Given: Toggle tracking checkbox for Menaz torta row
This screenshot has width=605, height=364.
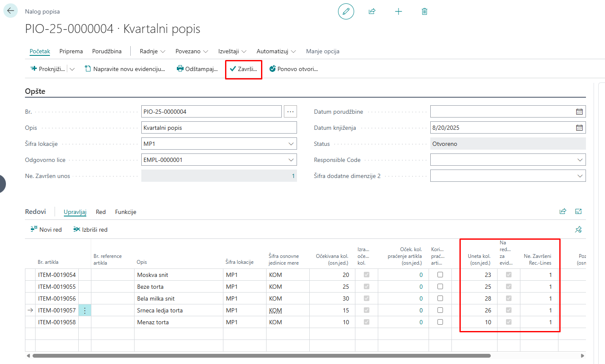Looking at the screenshot, I should (x=440, y=322).
